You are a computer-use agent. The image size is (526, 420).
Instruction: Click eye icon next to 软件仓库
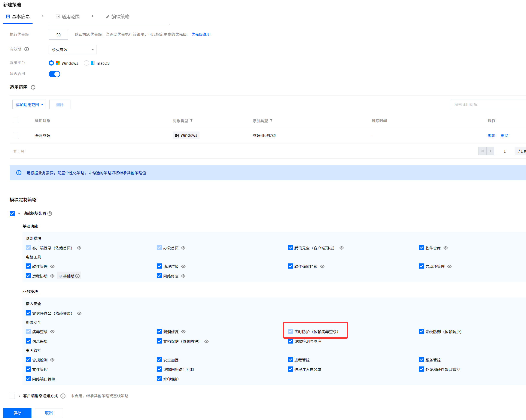(x=446, y=248)
